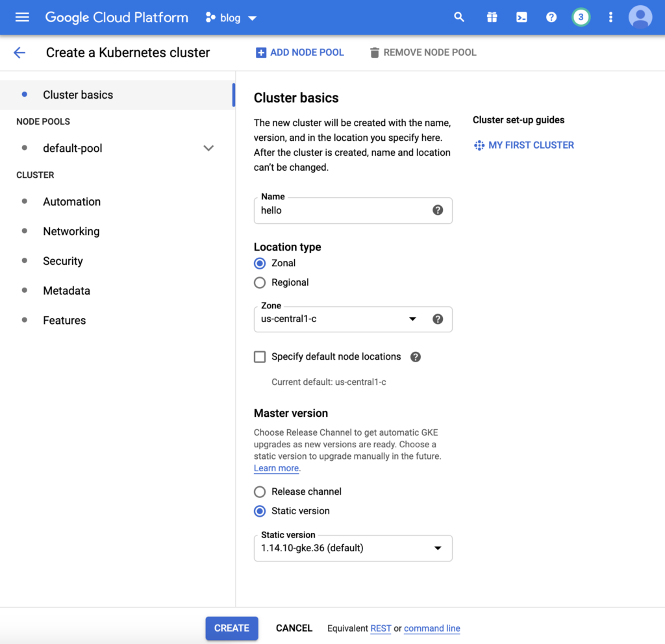Select Cluster basics in sidebar
The height and width of the screenshot is (644, 665).
pyautogui.click(x=117, y=95)
